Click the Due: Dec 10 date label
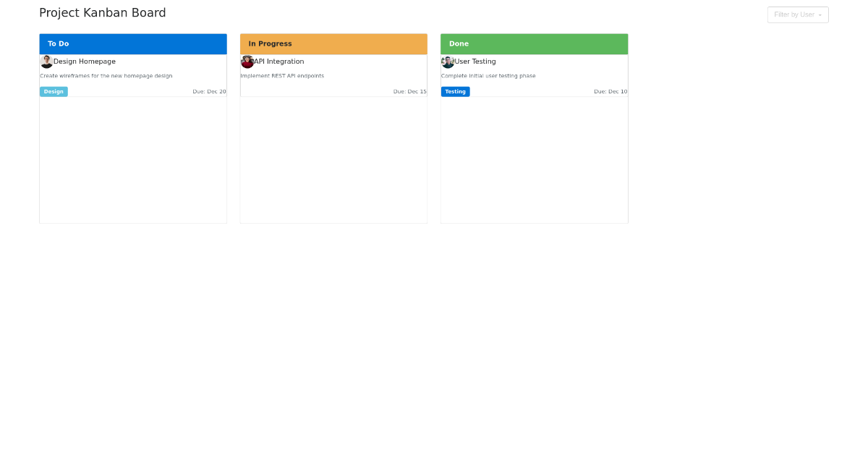This screenshot has height=456, width=868. (610, 91)
